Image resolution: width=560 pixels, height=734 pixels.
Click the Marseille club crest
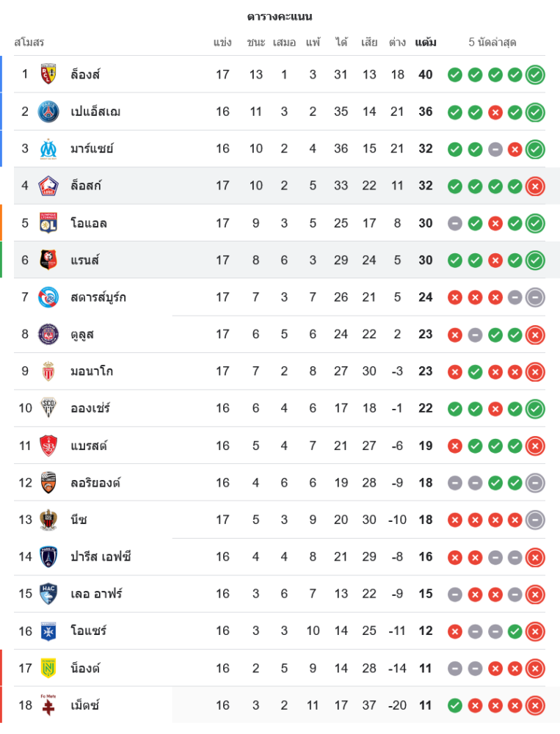(x=48, y=148)
